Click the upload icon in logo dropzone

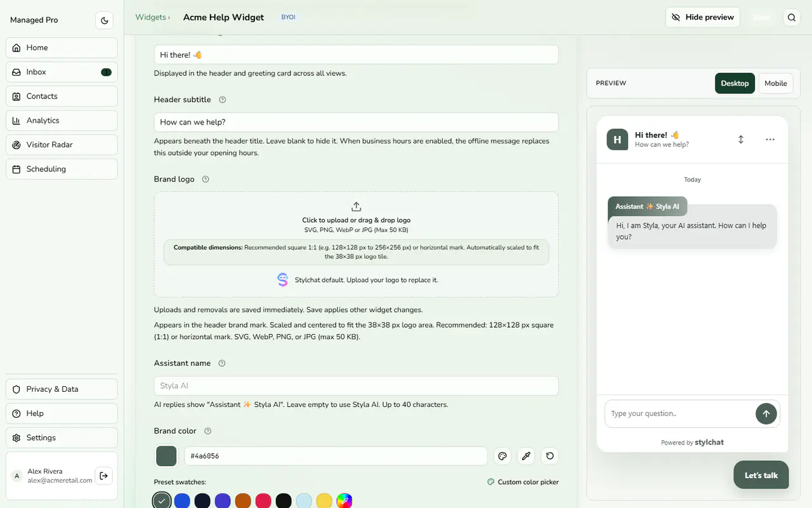[357, 206]
